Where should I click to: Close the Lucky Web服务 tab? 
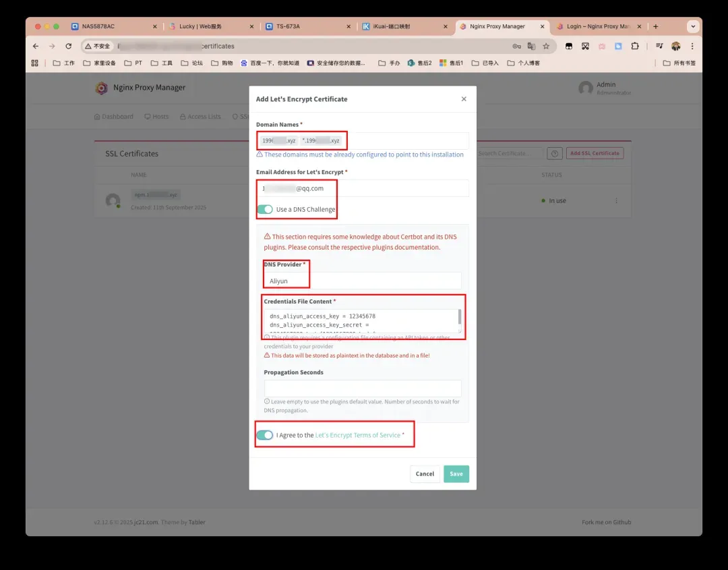(x=251, y=26)
